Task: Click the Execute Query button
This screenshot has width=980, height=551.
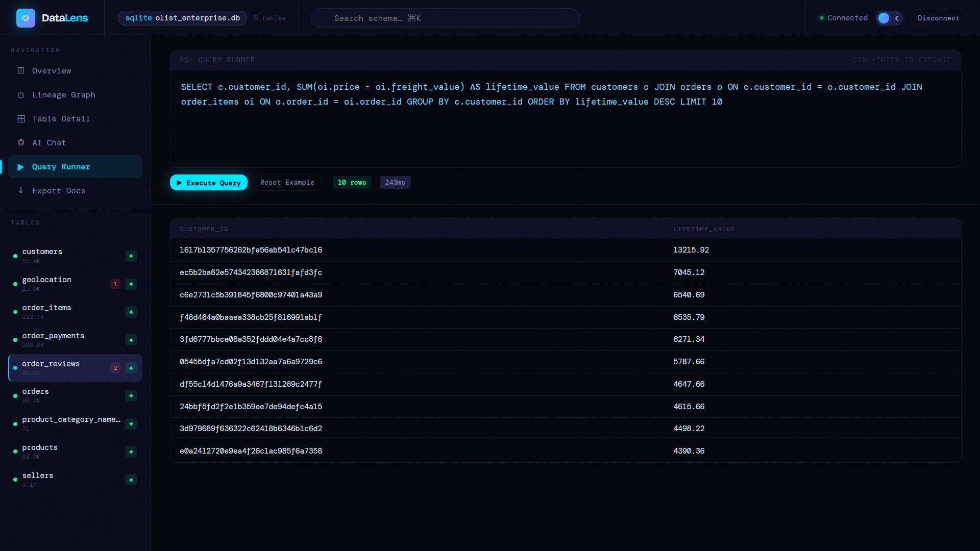Action: click(x=209, y=183)
